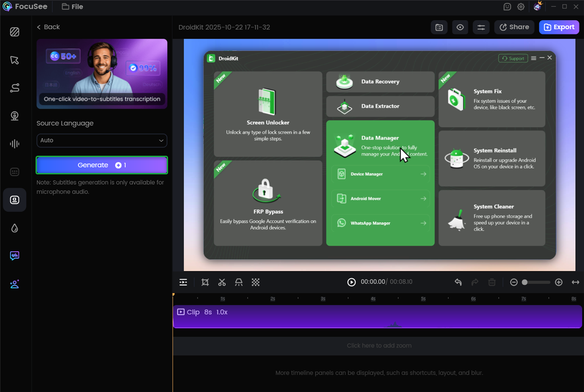Screen dimensions: 584x392
Task: Toggle the preview eye icon
Action: pos(460,27)
